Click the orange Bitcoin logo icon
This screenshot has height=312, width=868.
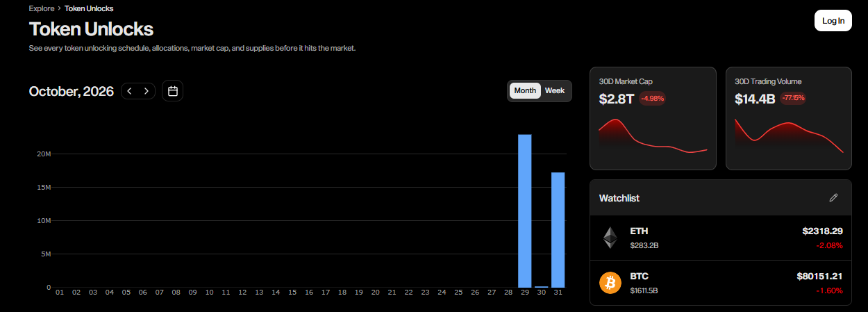click(610, 283)
